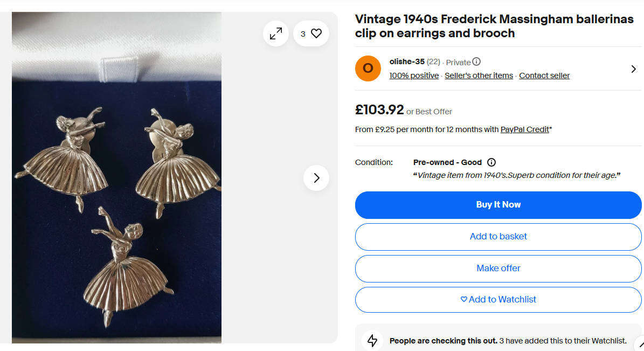Open PayPal Credit details

coord(524,129)
